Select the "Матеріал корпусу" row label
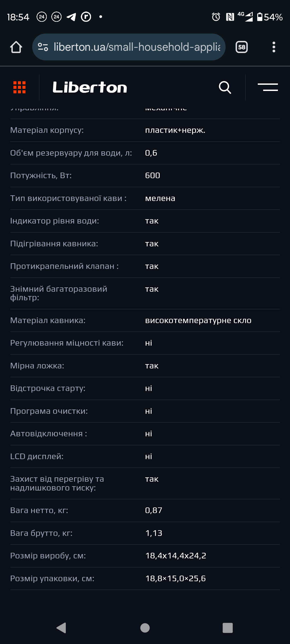The width and height of the screenshot is (290, 644). coord(47,130)
